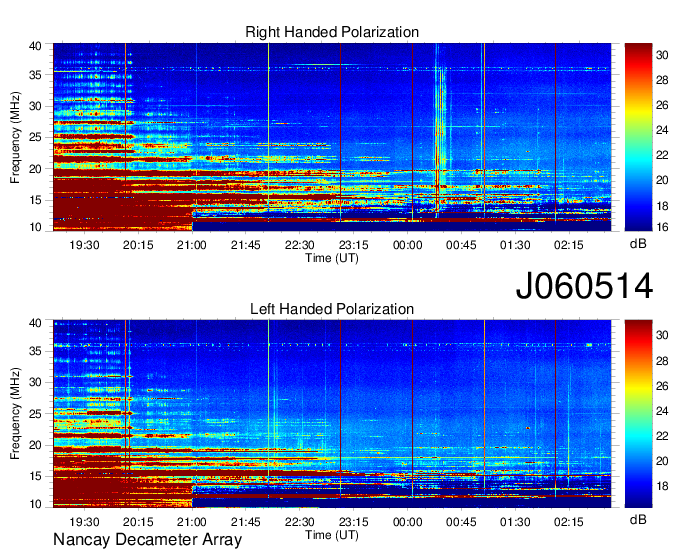The width and height of the screenshot is (680, 552).
Task: Click the 20 MHz frequency tick on the bottom plot
Action: click(35, 445)
